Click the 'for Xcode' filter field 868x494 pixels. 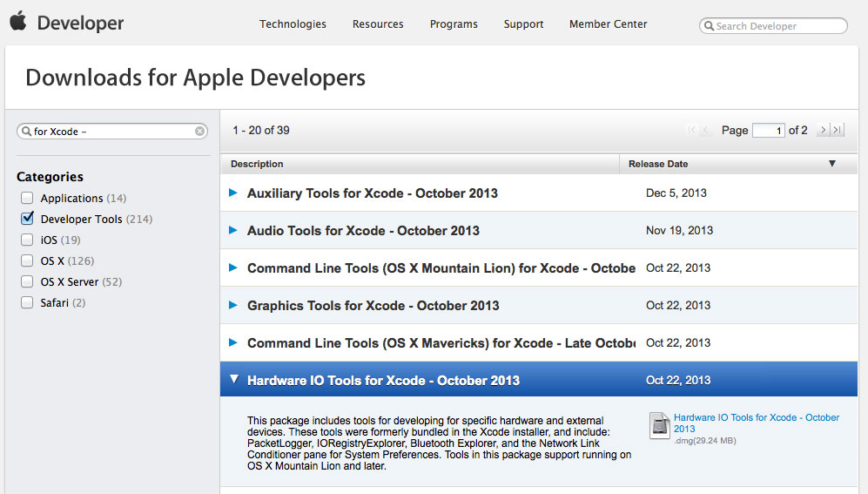(112, 132)
